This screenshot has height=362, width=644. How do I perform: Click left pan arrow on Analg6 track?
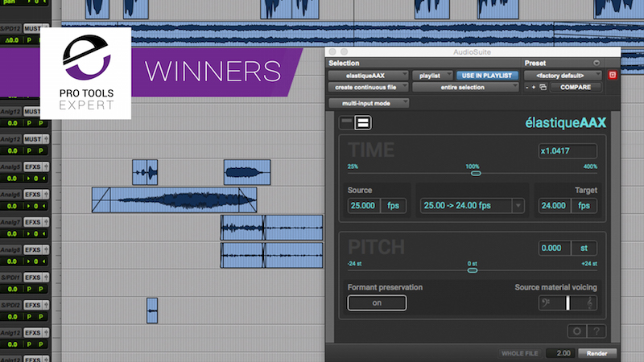click(x=29, y=206)
